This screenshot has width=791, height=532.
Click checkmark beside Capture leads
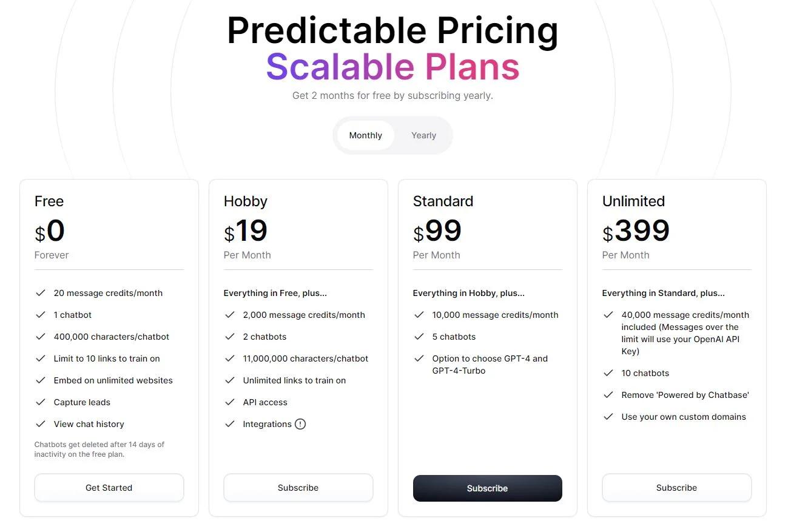coord(41,402)
